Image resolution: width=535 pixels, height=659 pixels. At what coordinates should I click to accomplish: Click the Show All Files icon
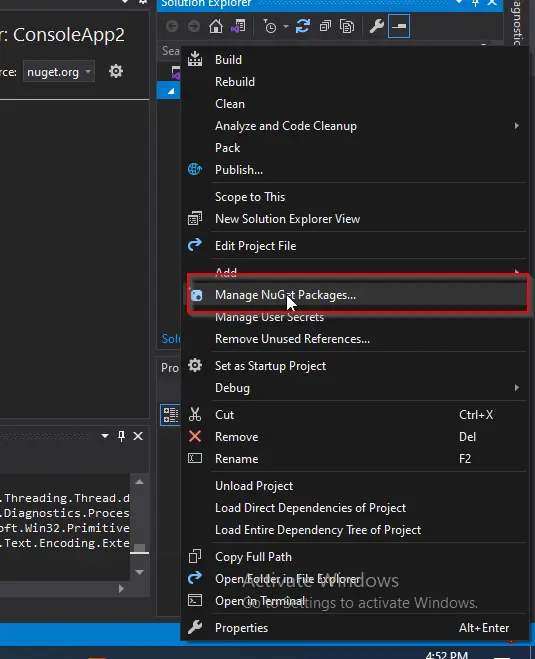[347, 26]
